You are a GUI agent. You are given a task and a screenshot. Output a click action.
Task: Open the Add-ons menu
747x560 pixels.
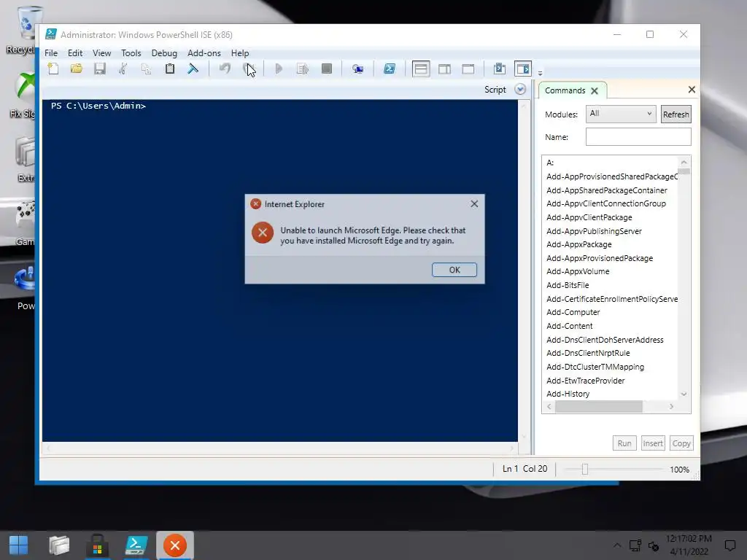204,52
